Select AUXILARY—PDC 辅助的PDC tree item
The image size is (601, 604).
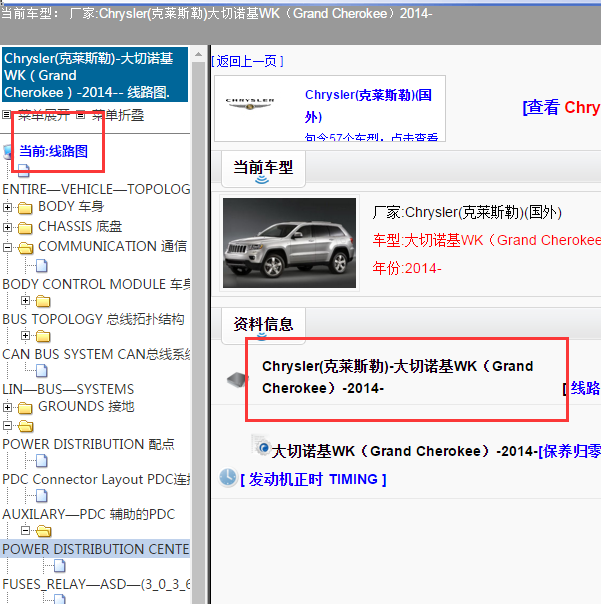click(89, 514)
